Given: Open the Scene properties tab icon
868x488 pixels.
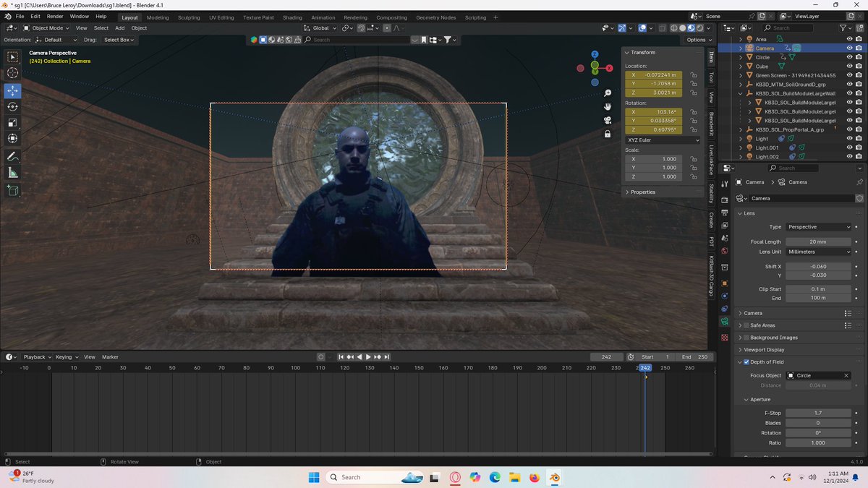Looking at the screenshot, I should click(725, 238).
